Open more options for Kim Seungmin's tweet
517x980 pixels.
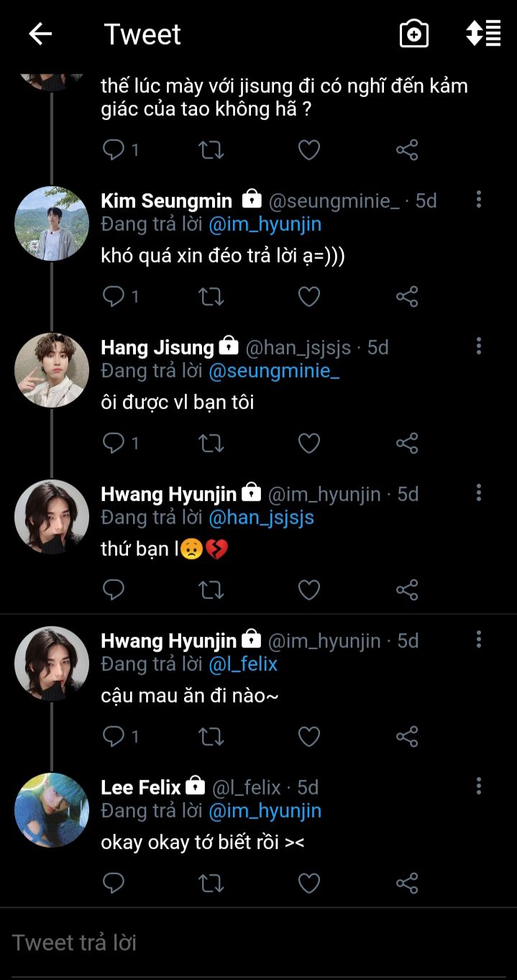(x=478, y=200)
